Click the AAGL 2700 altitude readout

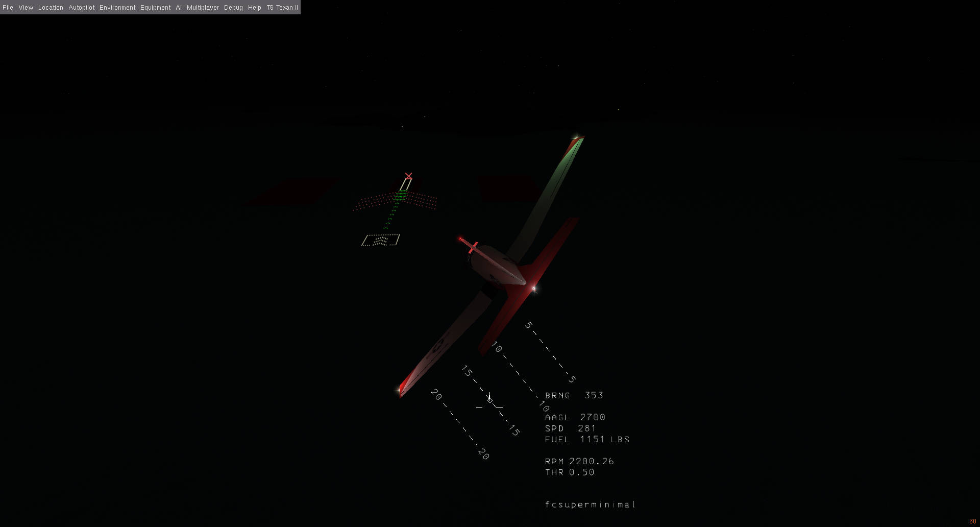[x=575, y=417]
